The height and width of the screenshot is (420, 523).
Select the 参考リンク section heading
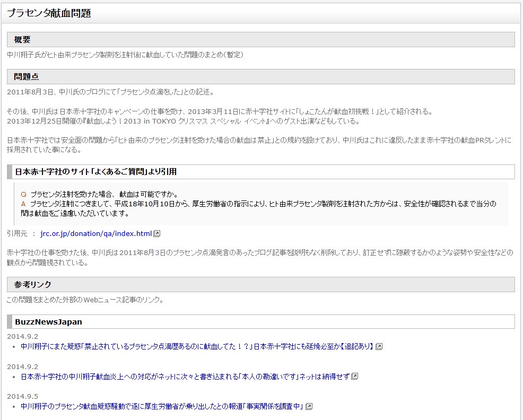(33, 285)
